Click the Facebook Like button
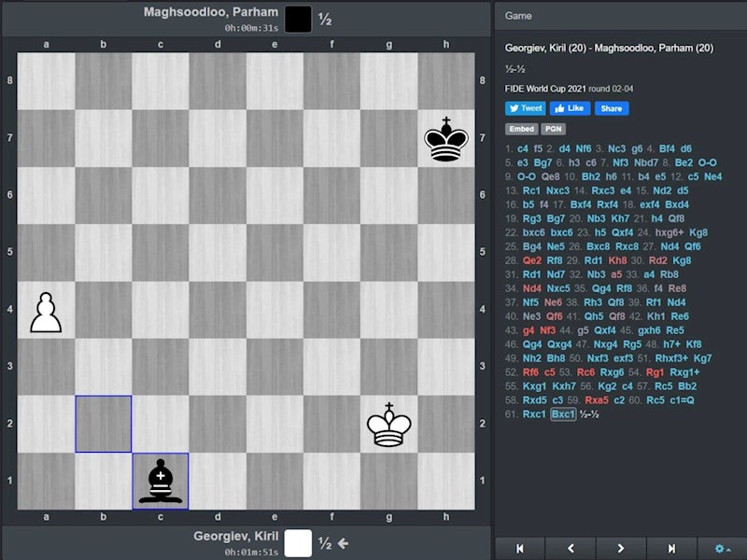Viewport: 747px width, 560px height. point(570,108)
